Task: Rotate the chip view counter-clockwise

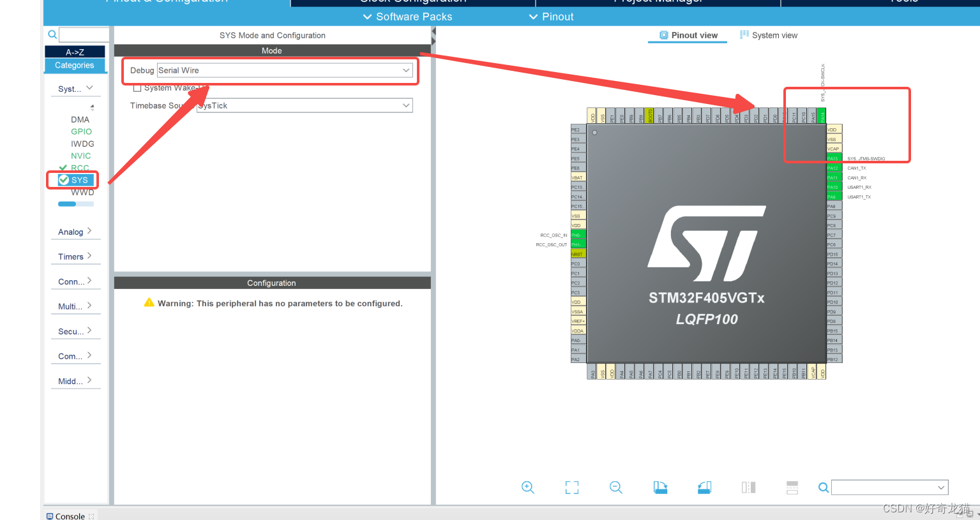Action: (704, 487)
